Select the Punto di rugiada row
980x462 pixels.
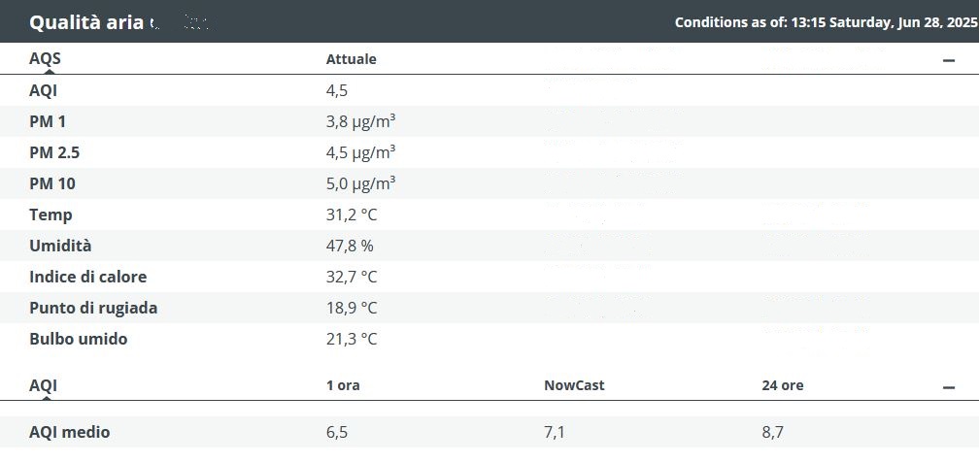490,308
